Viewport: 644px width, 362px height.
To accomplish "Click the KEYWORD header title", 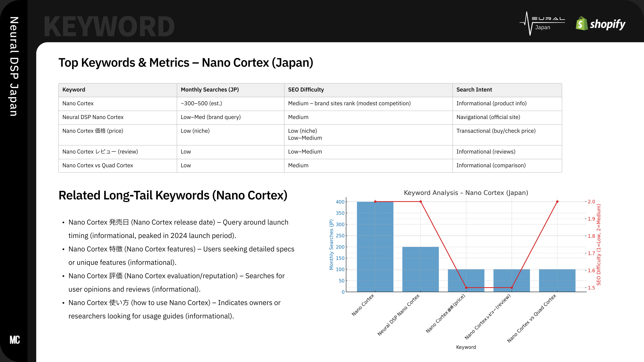I will click(x=109, y=26).
